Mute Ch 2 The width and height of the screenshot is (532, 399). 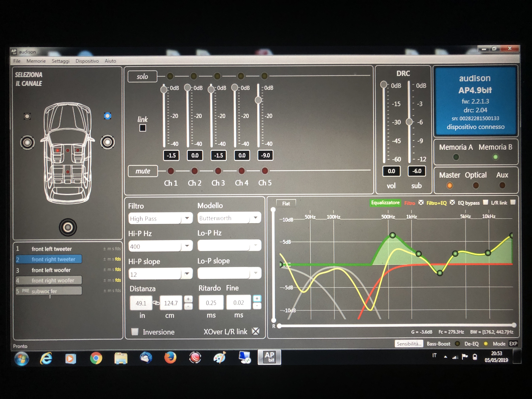pyautogui.click(x=194, y=171)
